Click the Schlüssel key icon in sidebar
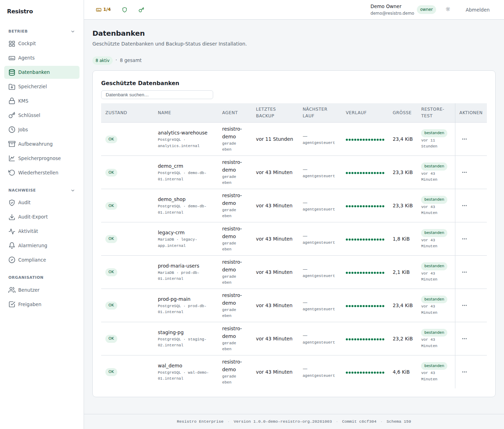This screenshot has height=429, width=504. pyautogui.click(x=12, y=116)
